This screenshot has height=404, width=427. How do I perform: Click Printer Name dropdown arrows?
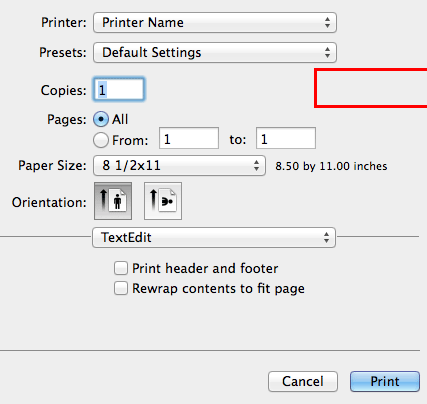click(327, 23)
